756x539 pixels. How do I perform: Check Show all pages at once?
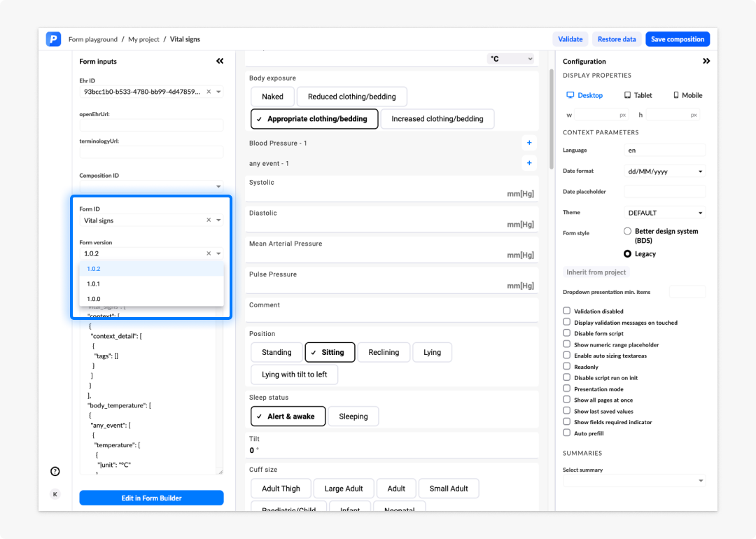566,400
